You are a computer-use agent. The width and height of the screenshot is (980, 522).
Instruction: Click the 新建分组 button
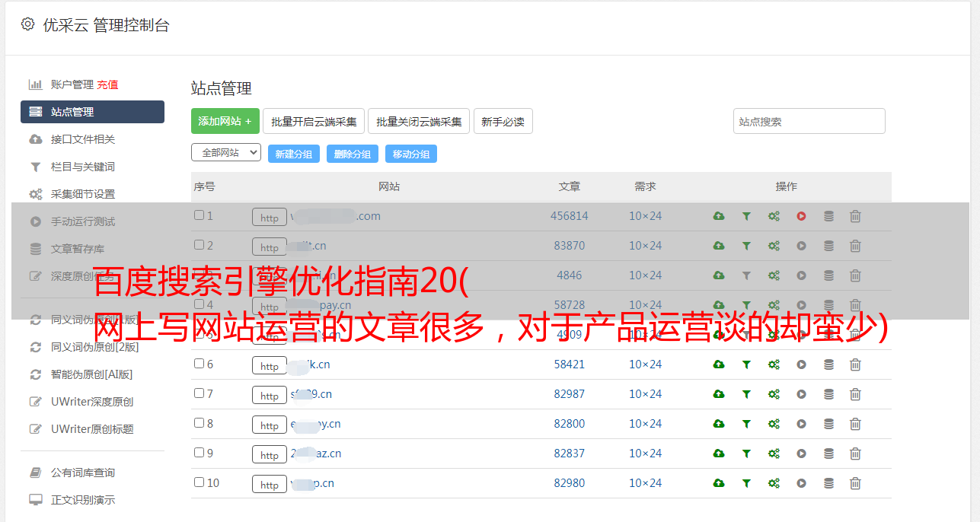(x=293, y=154)
